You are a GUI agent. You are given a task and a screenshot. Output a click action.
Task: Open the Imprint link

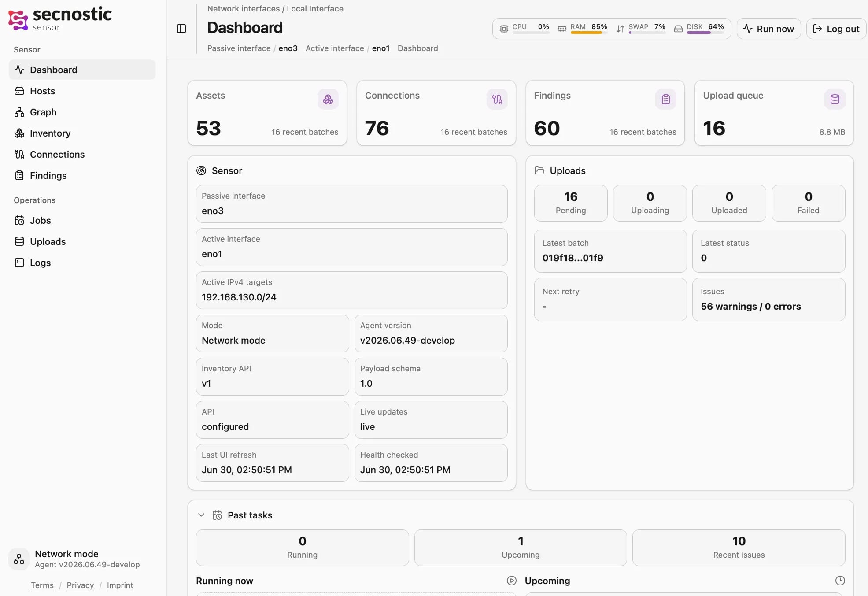pyautogui.click(x=120, y=585)
